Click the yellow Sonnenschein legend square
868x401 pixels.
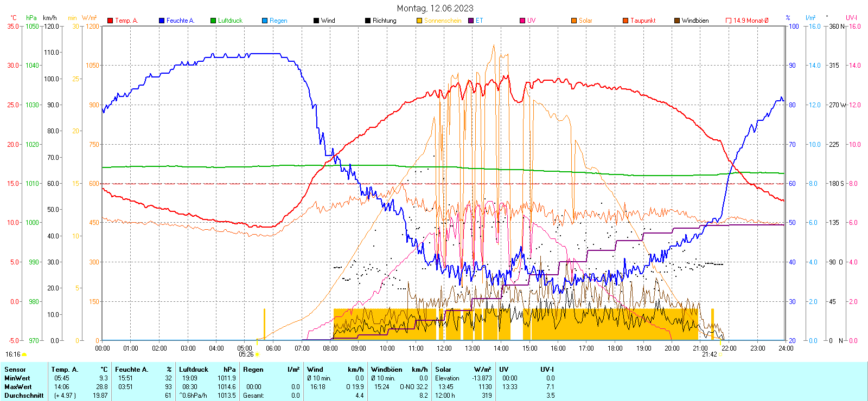419,21
